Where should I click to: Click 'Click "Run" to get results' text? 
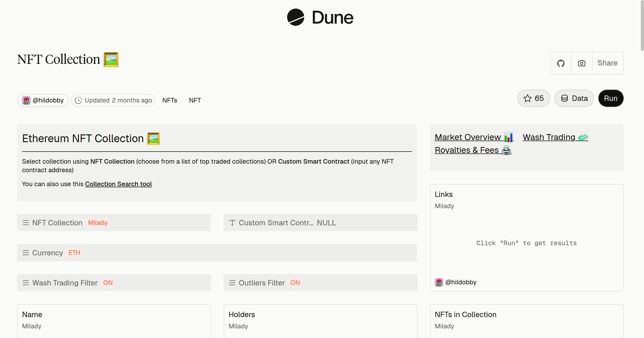(x=526, y=243)
